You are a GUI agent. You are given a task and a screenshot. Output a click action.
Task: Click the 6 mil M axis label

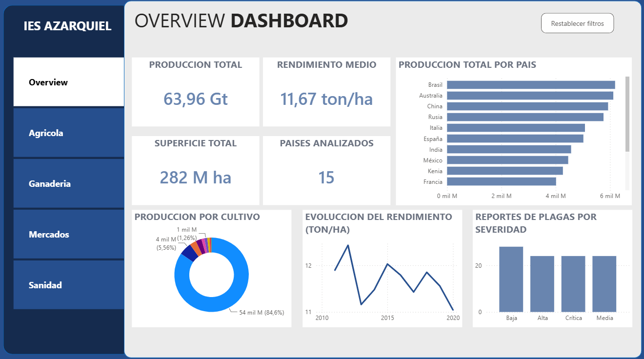click(610, 196)
